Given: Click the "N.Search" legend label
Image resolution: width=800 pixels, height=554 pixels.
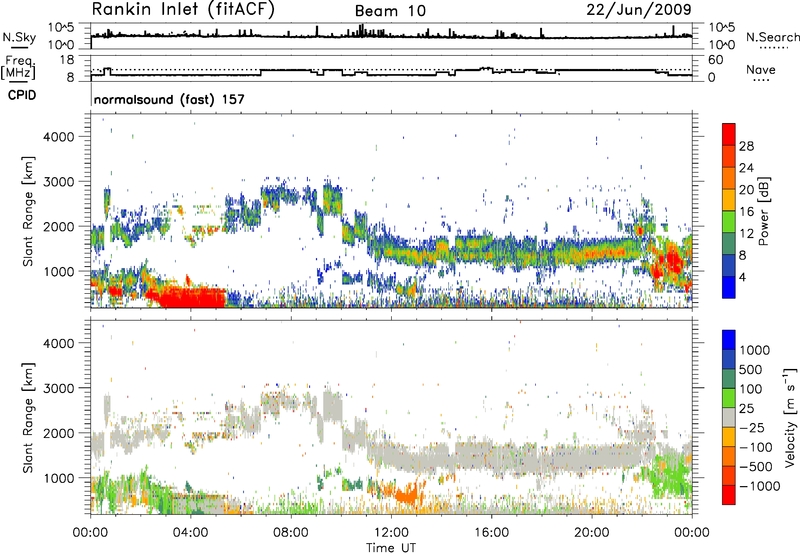Looking at the screenshot, I should (773, 37).
